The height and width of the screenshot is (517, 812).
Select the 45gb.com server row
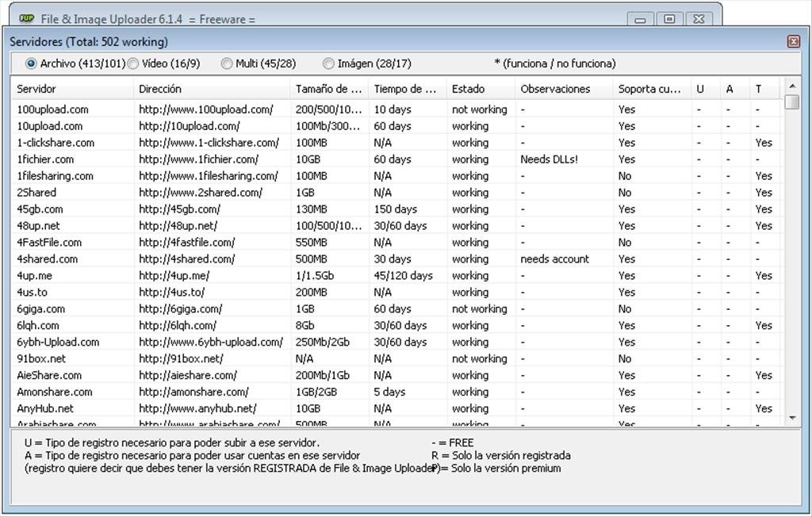click(x=396, y=209)
